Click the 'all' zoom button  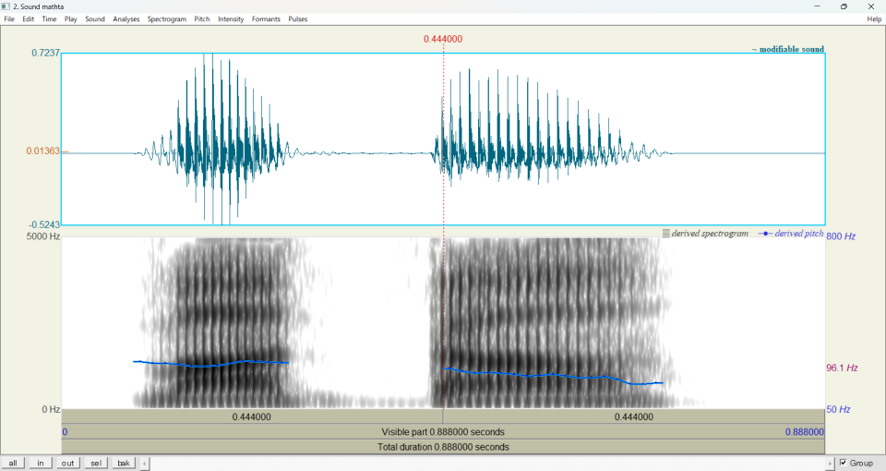coord(12,463)
